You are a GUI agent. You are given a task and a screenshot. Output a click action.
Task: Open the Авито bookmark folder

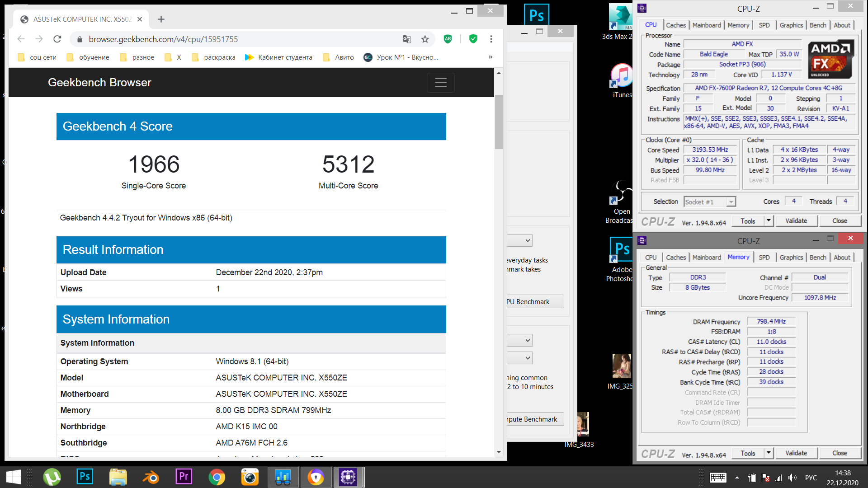pyautogui.click(x=339, y=57)
